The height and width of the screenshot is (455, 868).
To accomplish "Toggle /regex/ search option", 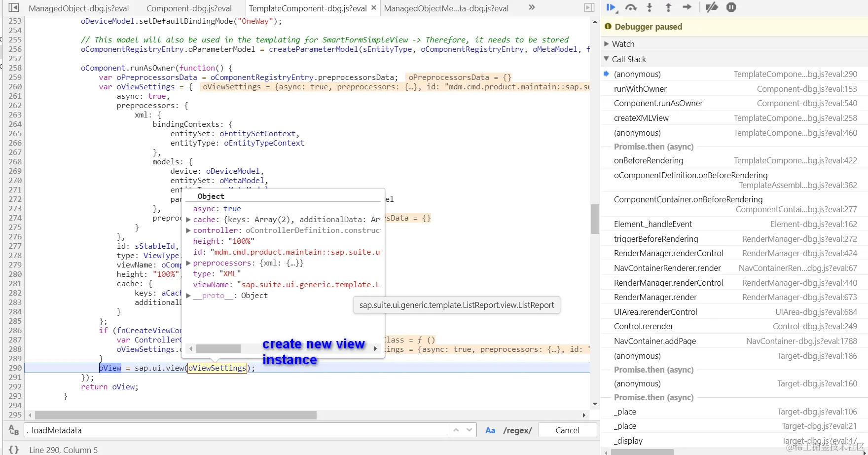I will coord(517,430).
